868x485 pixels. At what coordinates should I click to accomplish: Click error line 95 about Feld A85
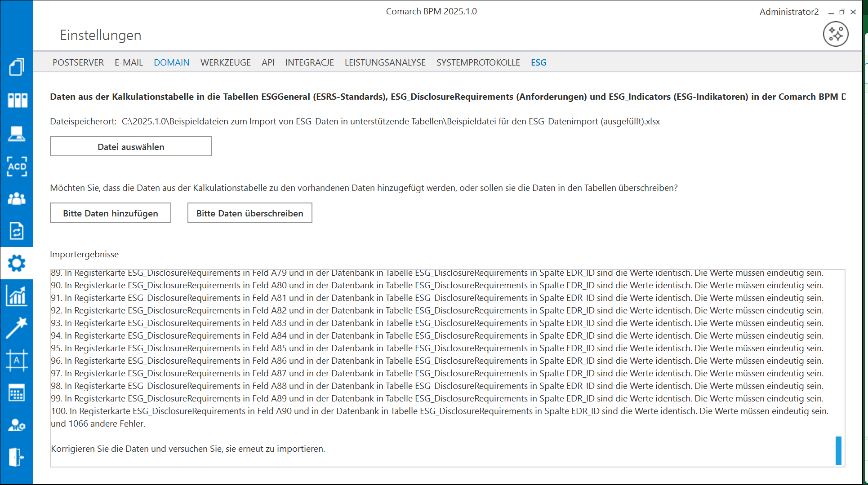(437, 348)
